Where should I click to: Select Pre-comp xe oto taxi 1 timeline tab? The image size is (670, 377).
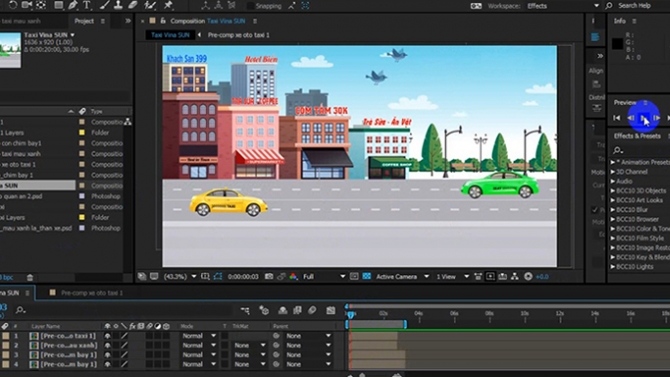pyautogui.click(x=91, y=293)
